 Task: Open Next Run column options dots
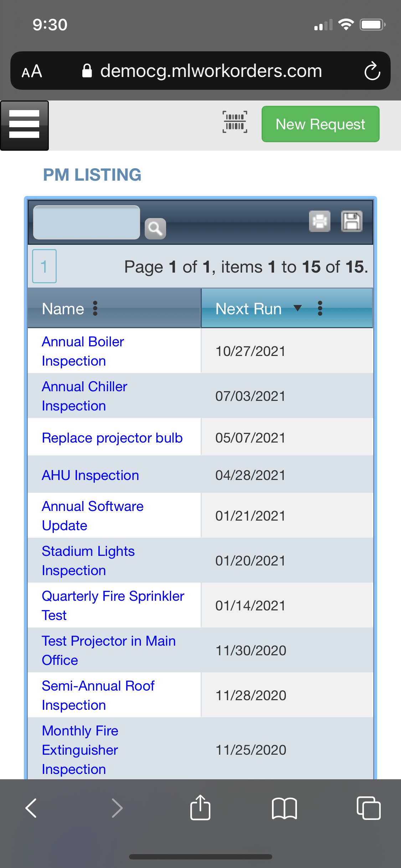(320, 308)
